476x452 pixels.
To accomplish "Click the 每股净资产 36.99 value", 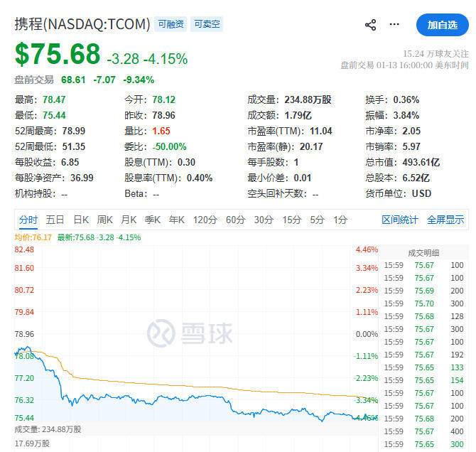I will point(82,178).
